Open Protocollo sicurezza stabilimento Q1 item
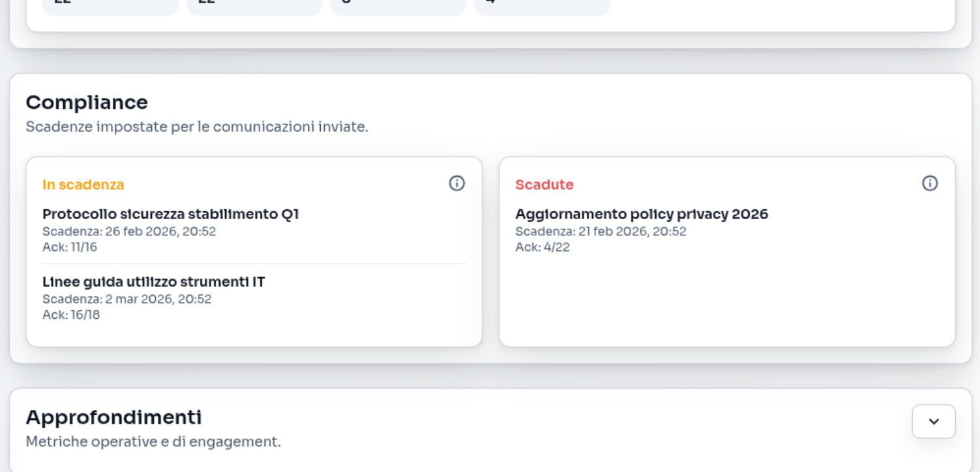 pos(170,214)
